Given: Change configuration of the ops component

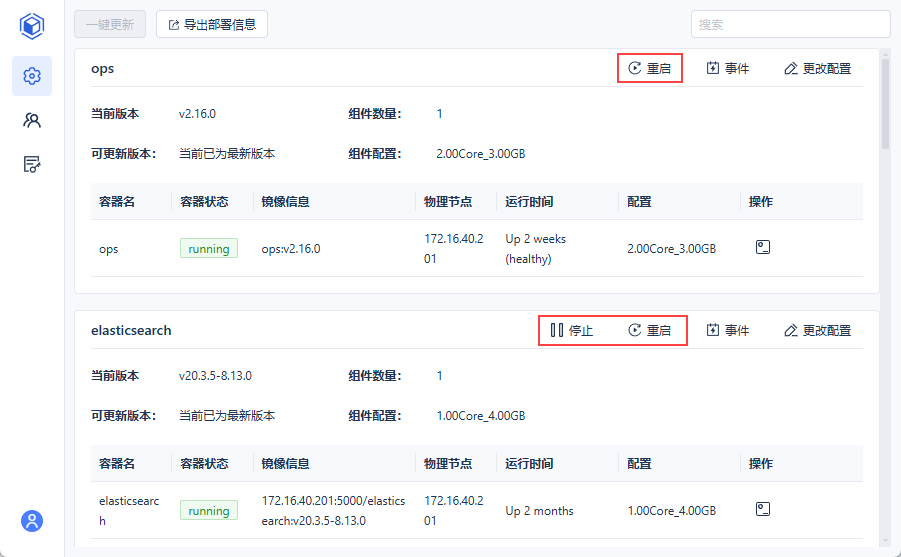Looking at the screenshot, I should tap(817, 68).
